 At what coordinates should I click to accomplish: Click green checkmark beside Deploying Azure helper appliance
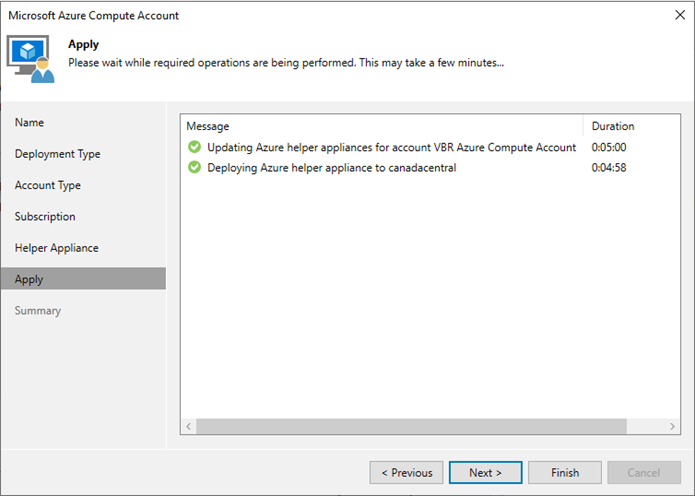tap(194, 167)
